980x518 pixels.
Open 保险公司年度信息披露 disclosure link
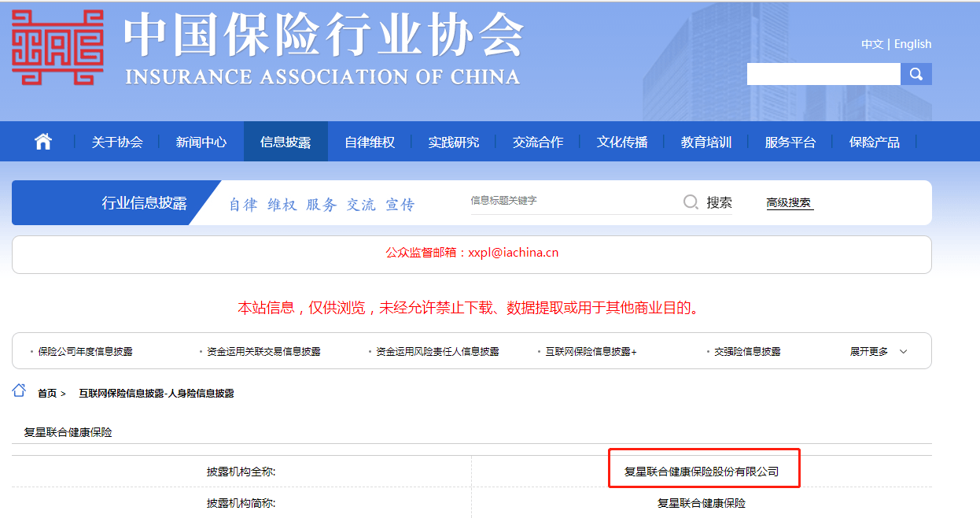pyautogui.click(x=86, y=350)
